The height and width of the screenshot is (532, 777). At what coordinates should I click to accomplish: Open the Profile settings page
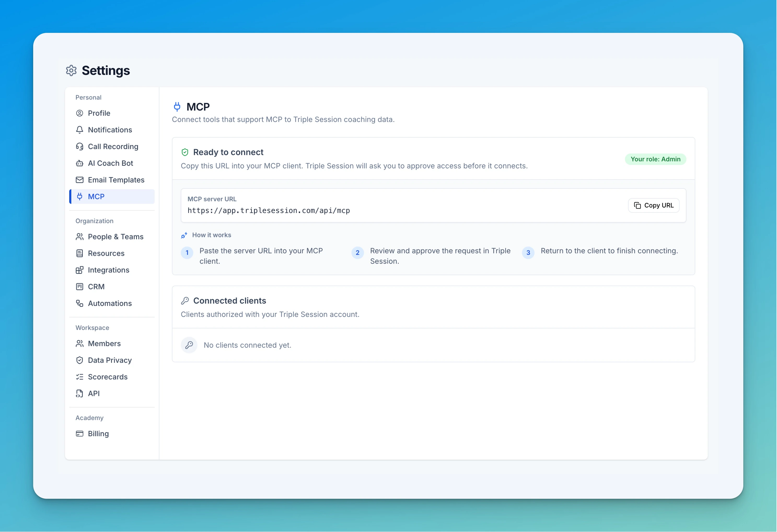(x=112, y=113)
